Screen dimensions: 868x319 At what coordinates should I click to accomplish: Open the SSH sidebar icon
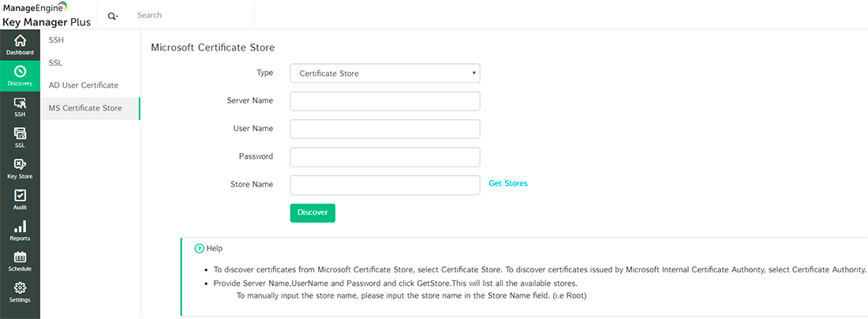pyautogui.click(x=20, y=103)
